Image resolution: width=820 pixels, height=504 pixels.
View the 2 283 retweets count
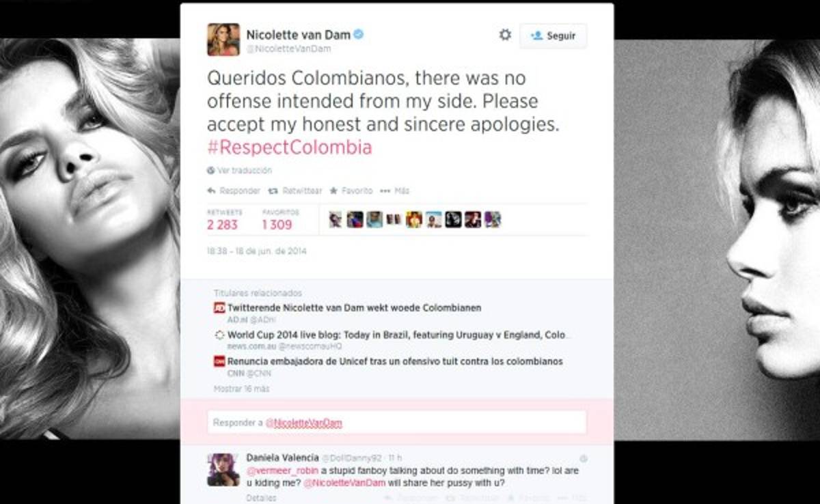point(223,225)
